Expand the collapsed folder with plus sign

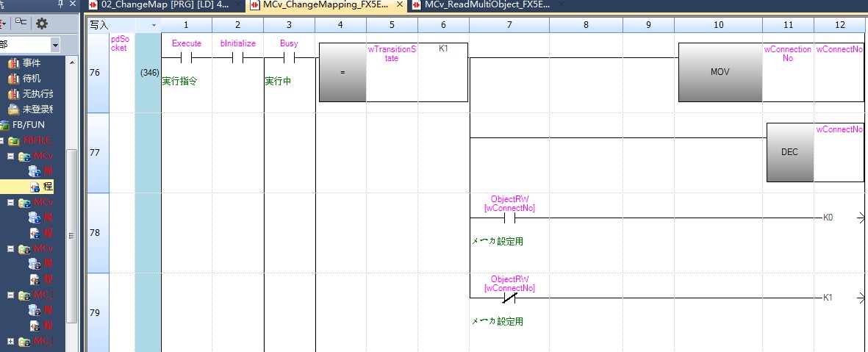(10, 341)
